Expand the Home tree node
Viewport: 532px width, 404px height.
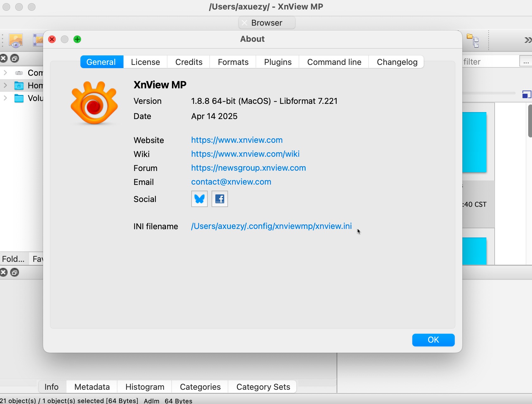(5, 85)
